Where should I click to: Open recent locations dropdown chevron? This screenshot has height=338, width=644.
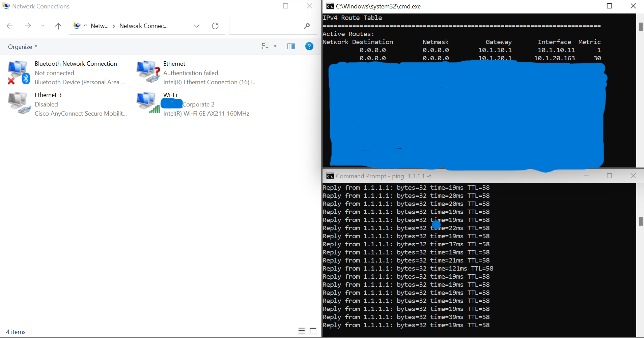pos(43,26)
